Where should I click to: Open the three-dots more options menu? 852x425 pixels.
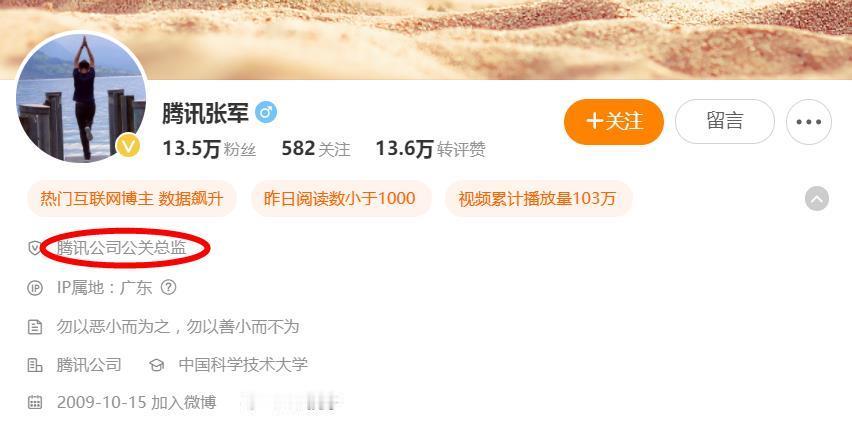(809, 122)
